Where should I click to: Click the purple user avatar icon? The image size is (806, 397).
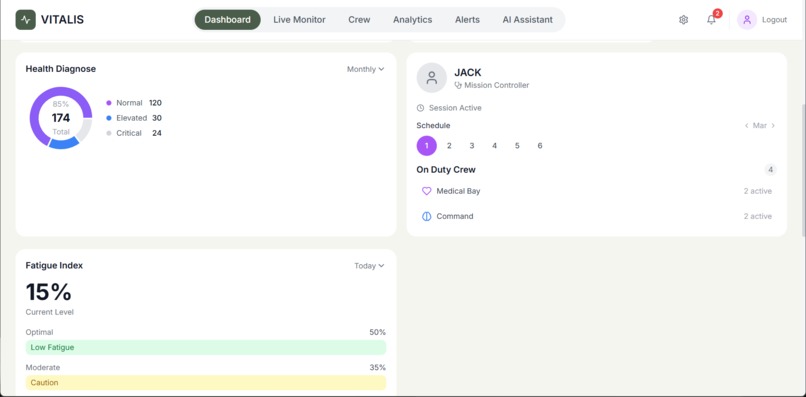747,20
